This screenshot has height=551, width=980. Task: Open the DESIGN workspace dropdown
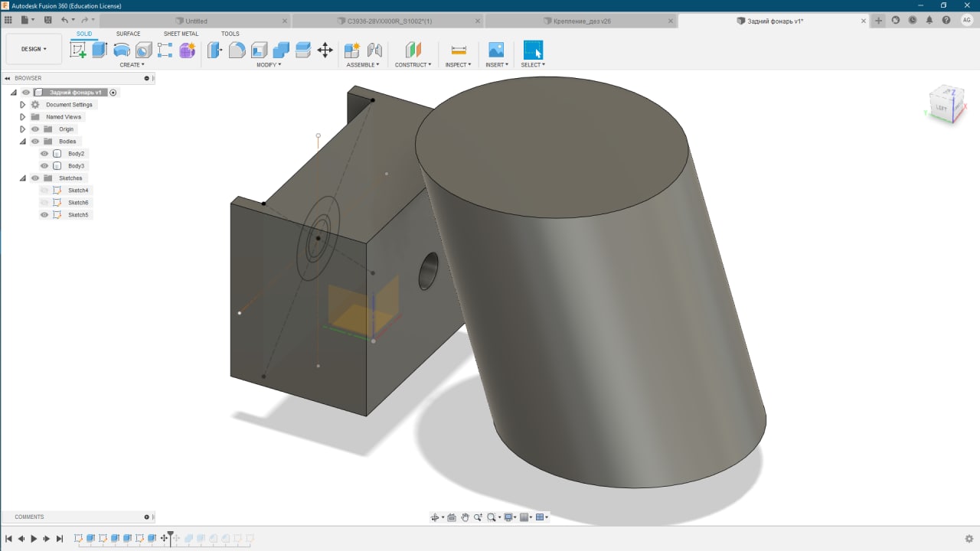pyautogui.click(x=34, y=49)
